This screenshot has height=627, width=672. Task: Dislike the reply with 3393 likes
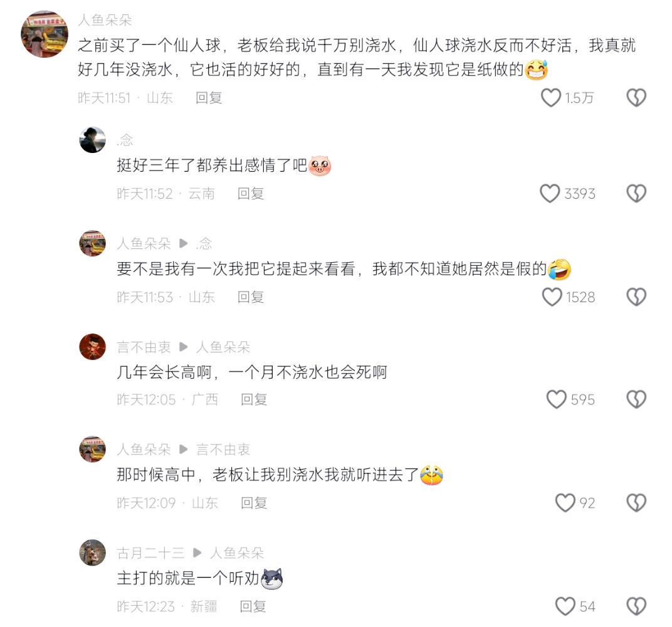(x=636, y=193)
